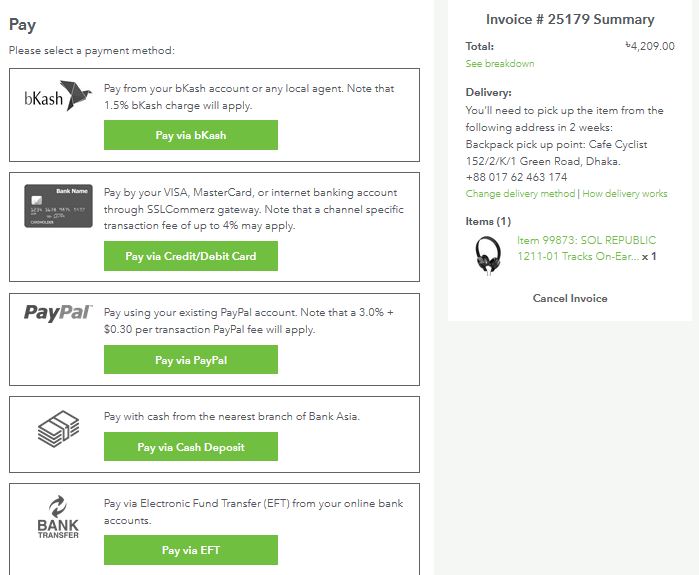Click the bKash logo icon
The image size is (699, 575).
[x=57, y=97]
